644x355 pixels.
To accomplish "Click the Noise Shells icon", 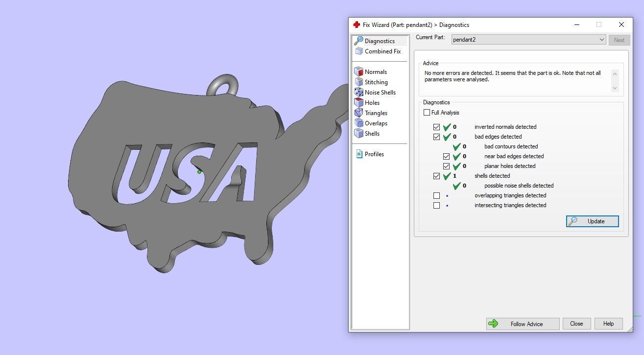I will pos(358,92).
